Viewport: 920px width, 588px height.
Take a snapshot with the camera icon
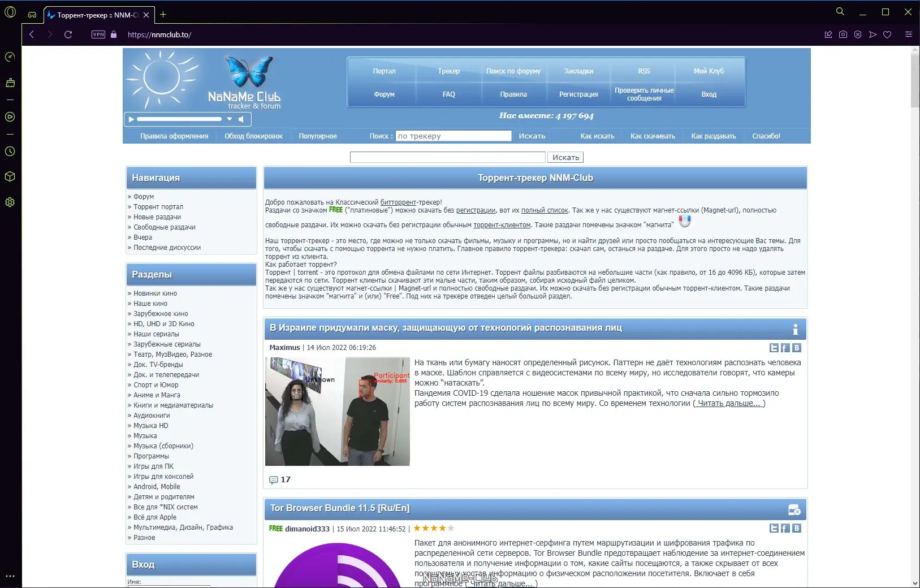[x=843, y=34]
